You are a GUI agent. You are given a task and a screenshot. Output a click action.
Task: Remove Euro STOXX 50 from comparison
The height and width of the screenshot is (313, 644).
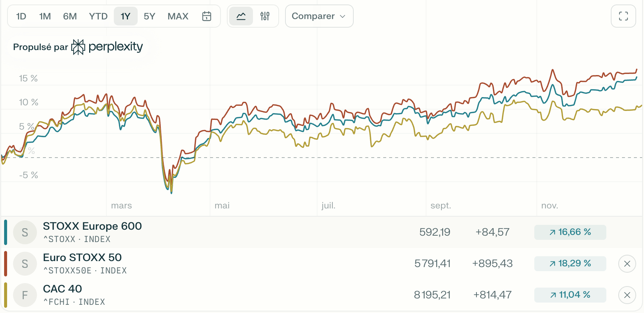click(x=627, y=264)
